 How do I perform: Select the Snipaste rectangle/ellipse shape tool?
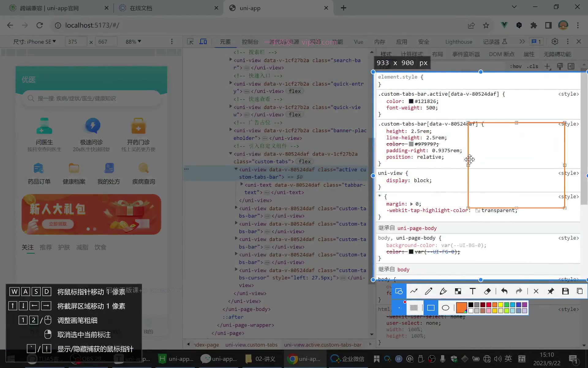point(399,291)
